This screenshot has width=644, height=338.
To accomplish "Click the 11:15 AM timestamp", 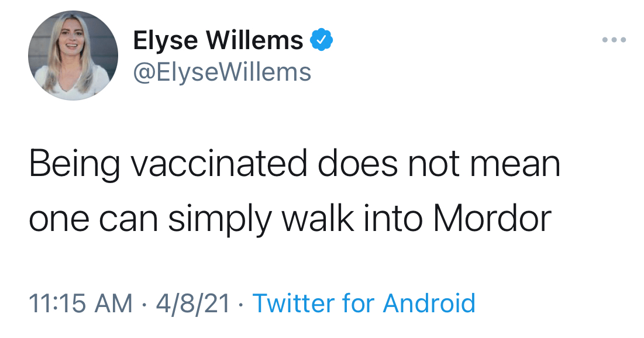I will [x=81, y=303].
